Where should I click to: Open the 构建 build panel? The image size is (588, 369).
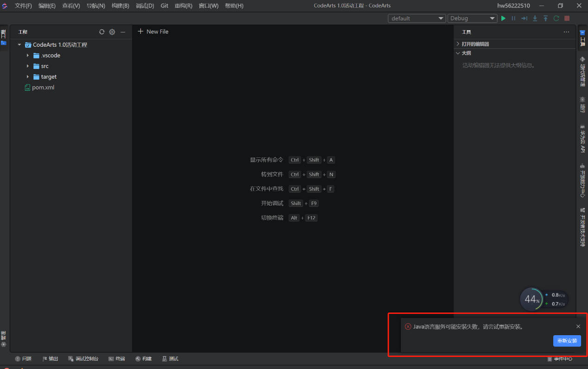click(144, 359)
